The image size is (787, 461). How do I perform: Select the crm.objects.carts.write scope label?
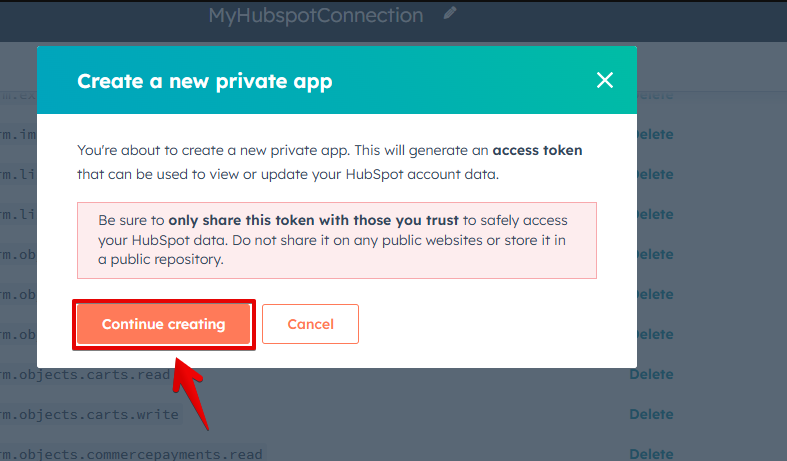89,414
